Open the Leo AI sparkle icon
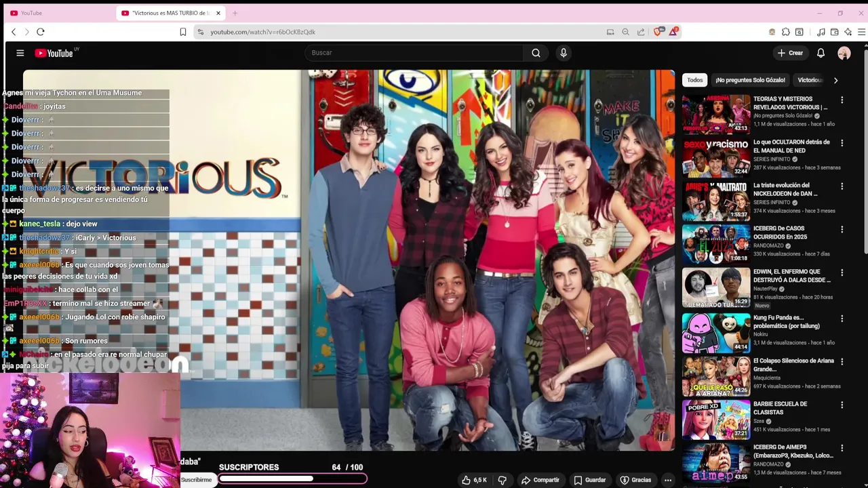The width and height of the screenshot is (868, 488). (x=848, y=32)
